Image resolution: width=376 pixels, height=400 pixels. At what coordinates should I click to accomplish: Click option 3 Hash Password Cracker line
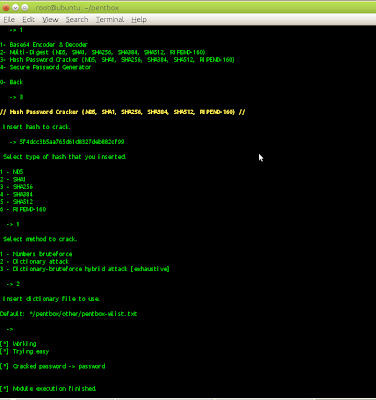(117, 60)
